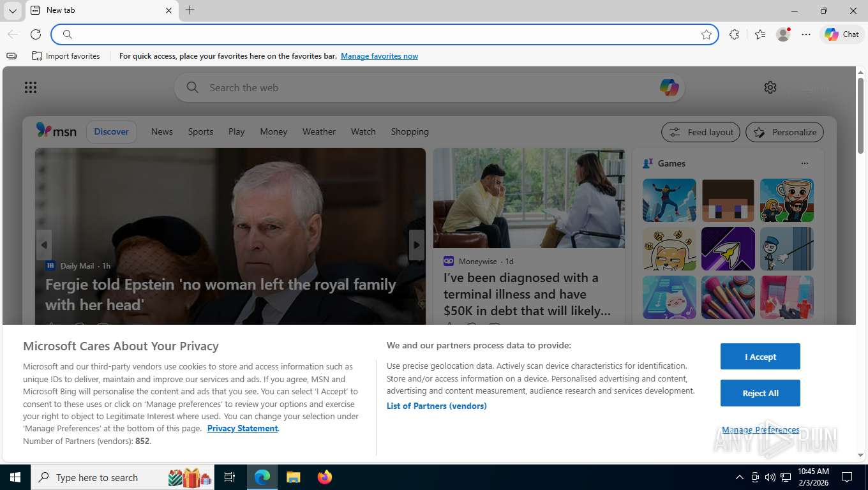Screen dimensions: 868x490
Task: Open the Windows Start menu
Action: [15, 477]
